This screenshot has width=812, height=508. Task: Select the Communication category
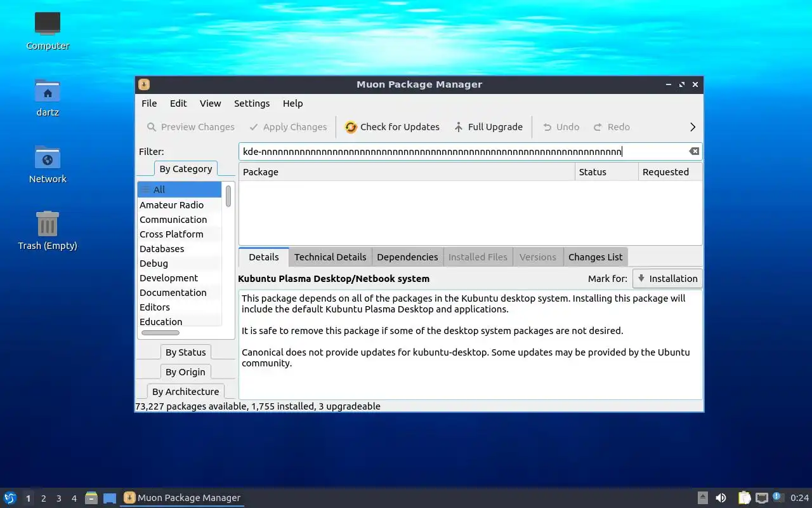click(x=180, y=219)
